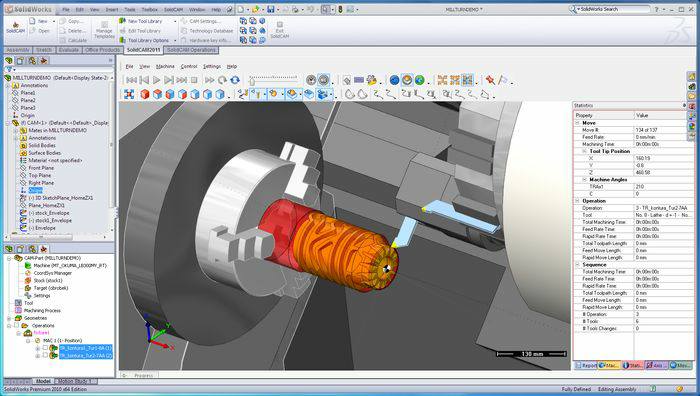This screenshot has width=700, height=396.
Task: Click the SolidCAM ribbon icon
Action: [x=16, y=28]
